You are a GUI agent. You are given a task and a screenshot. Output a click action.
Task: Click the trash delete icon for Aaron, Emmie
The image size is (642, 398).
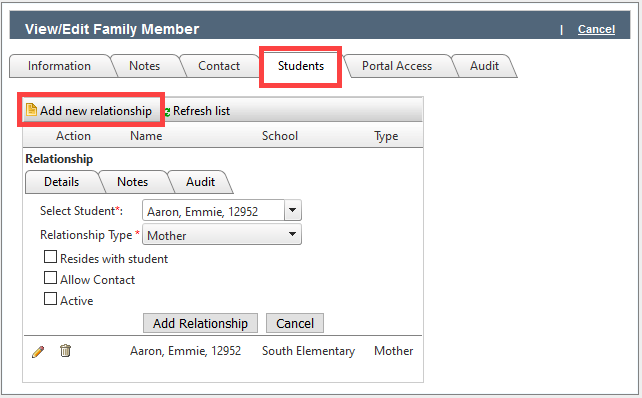pyautogui.click(x=65, y=351)
